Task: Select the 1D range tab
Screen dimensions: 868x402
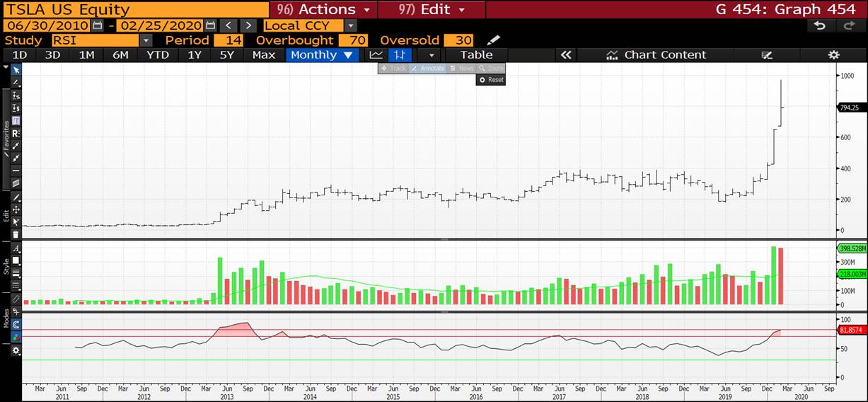Action: coord(20,54)
